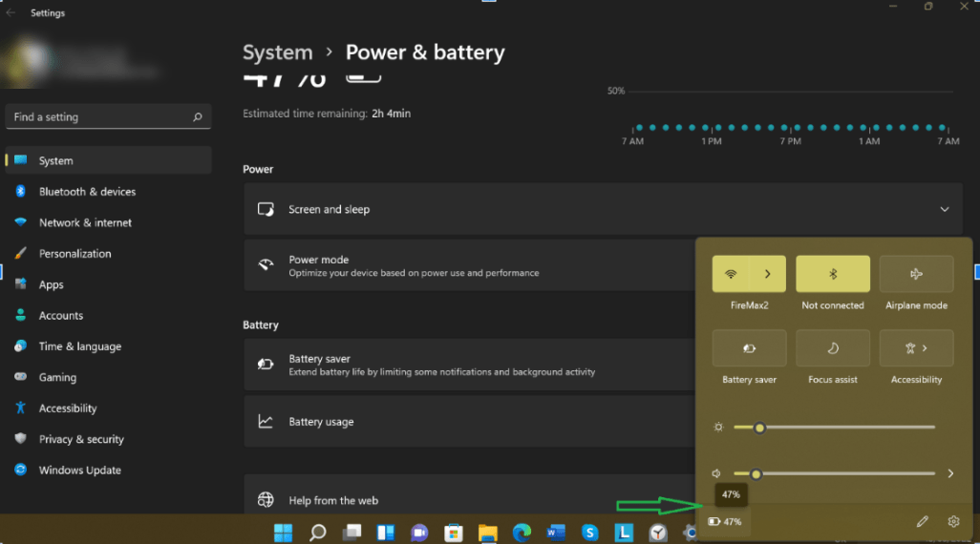Image resolution: width=980 pixels, height=544 pixels.
Task: Open Microsoft Edge from the taskbar
Action: pyautogui.click(x=522, y=533)
